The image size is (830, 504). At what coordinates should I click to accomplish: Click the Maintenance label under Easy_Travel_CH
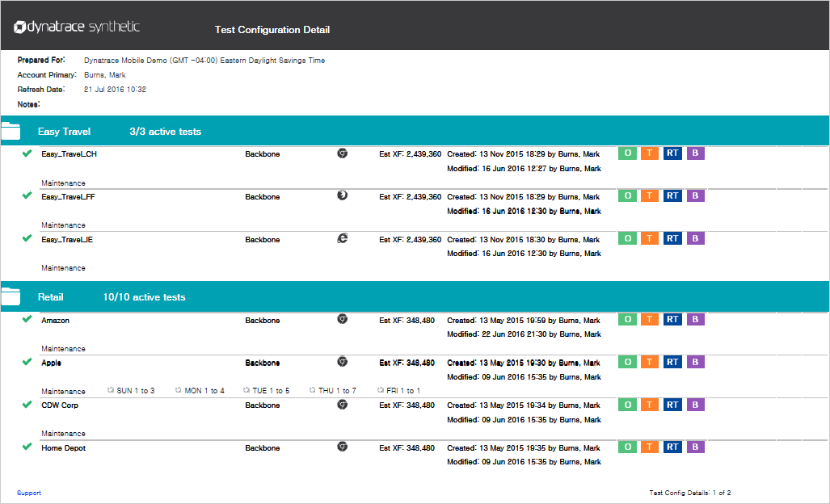coord(63,183)
